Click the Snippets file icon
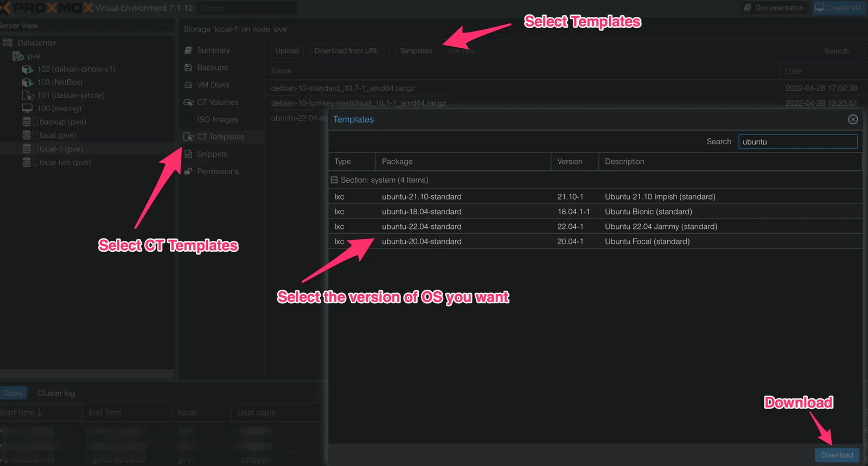The width and height of the screenshot is (868, 466). coord(188,154)
